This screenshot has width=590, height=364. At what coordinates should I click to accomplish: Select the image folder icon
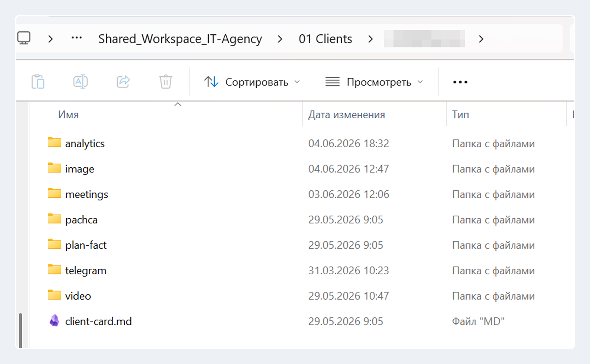coord(54,168)
